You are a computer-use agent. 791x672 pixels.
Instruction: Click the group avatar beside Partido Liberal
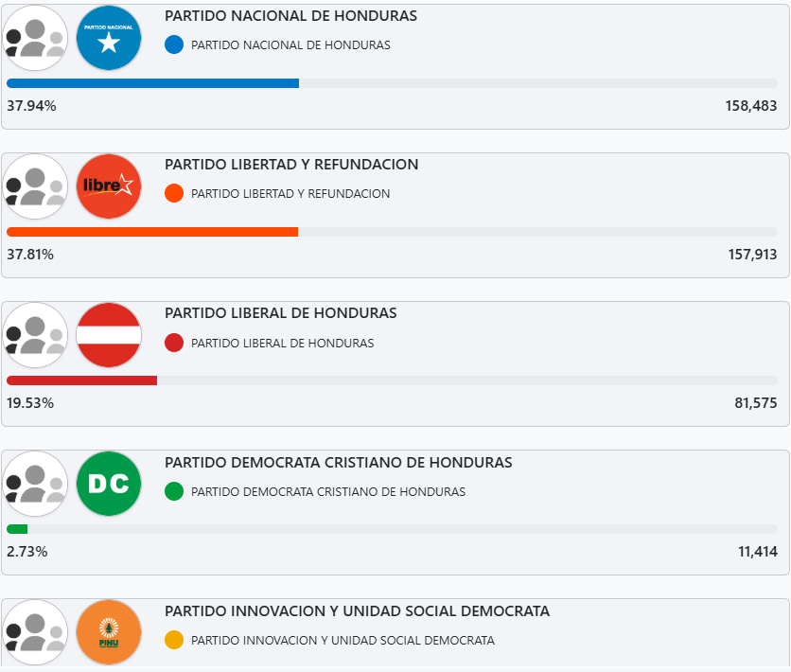tap(35, 334)
